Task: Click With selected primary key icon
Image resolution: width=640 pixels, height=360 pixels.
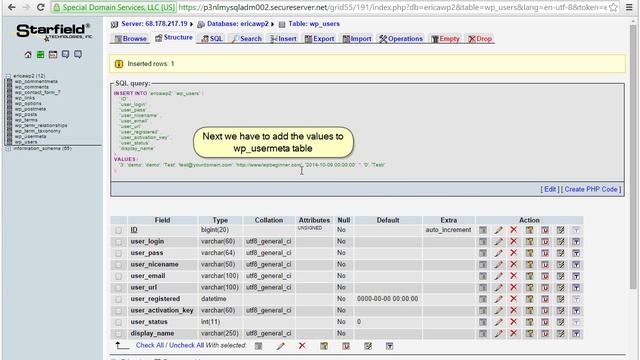Action: [324, 346]
